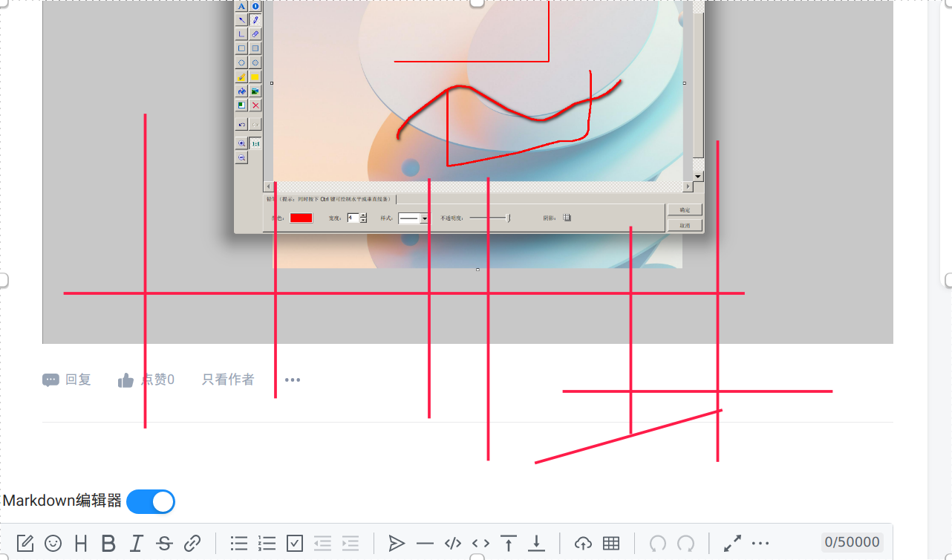
Task: Toggle bold formatting in the Markdown editor
Action: pos(108,544)
